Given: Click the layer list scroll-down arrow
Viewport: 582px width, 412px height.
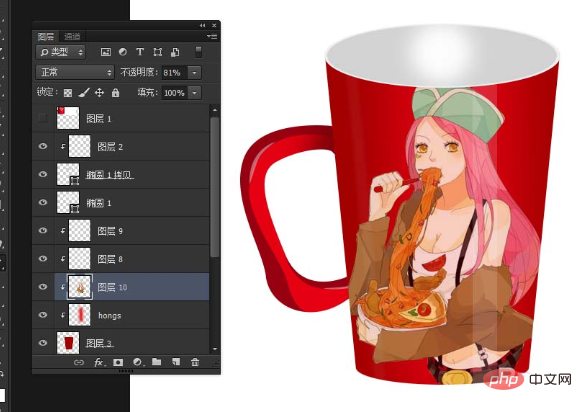Looking at the screenshot, I should (x=215, y=349).
